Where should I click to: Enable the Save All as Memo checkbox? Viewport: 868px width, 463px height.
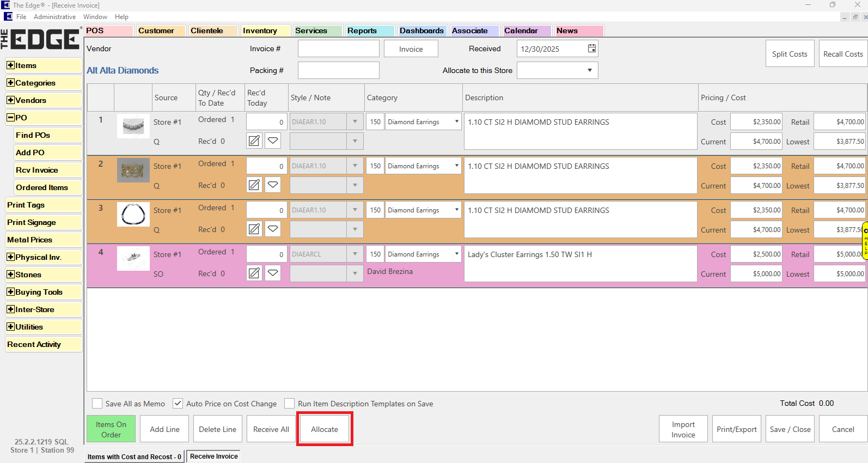97,404
